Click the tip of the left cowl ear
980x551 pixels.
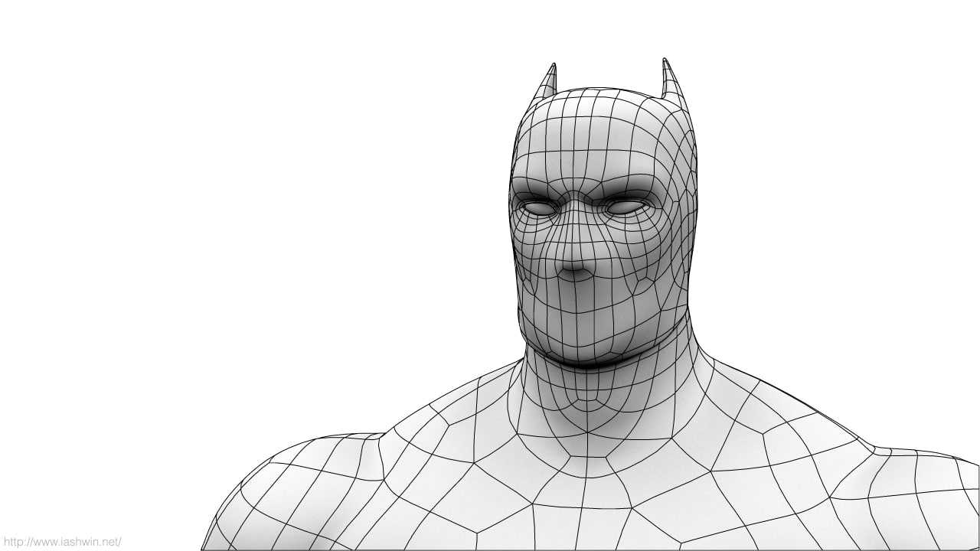[x=552, y=67]
